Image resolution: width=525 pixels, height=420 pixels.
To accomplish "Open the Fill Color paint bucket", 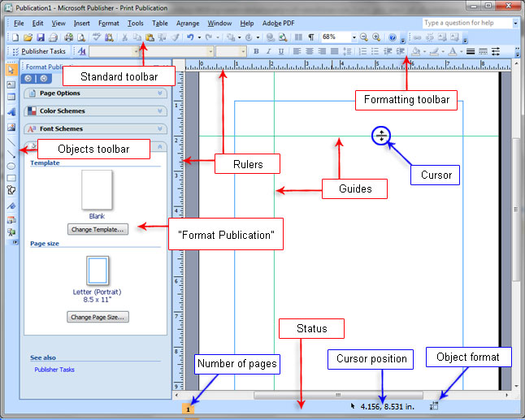I will click(x=415, y=51).
